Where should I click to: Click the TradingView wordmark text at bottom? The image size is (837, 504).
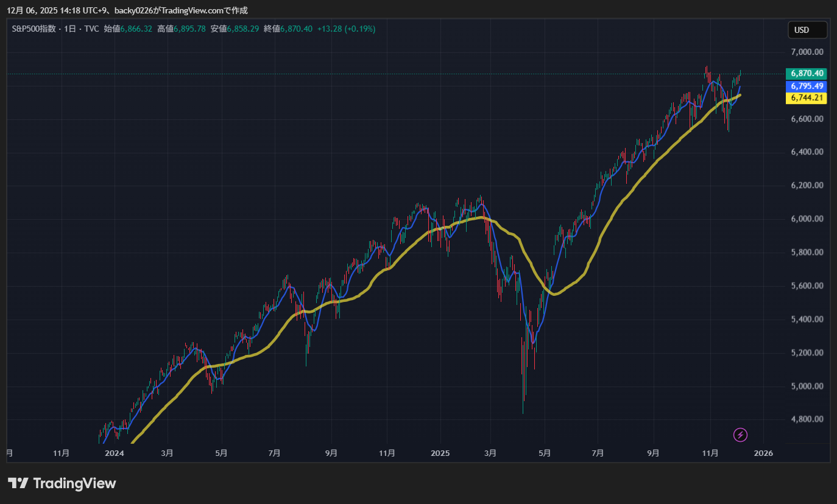click(74, 483)
